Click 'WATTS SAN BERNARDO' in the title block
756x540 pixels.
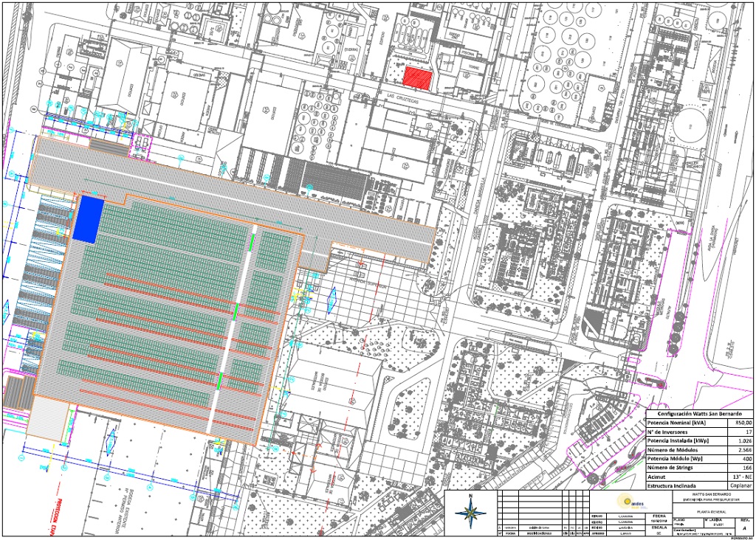pyautogui.click(x=713, y=494)
